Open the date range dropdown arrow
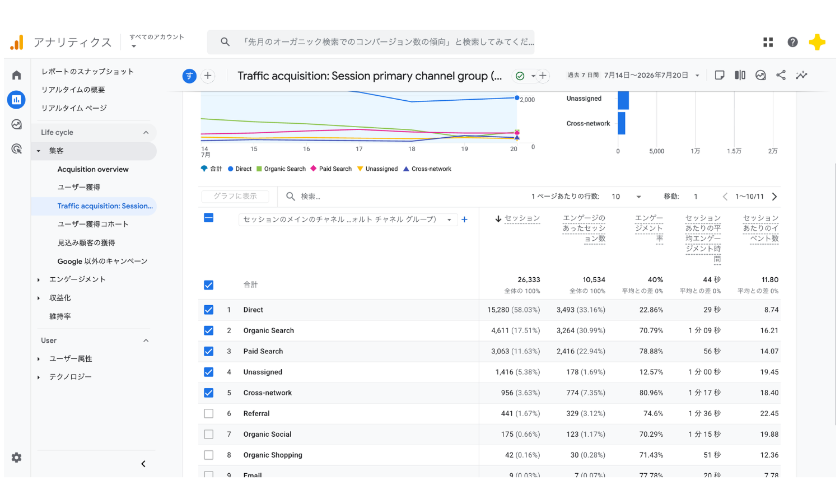 pos(697,76)
